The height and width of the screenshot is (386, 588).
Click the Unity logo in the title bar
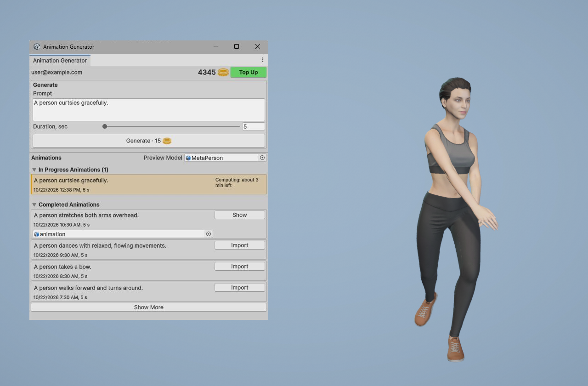tap(37, 46)
